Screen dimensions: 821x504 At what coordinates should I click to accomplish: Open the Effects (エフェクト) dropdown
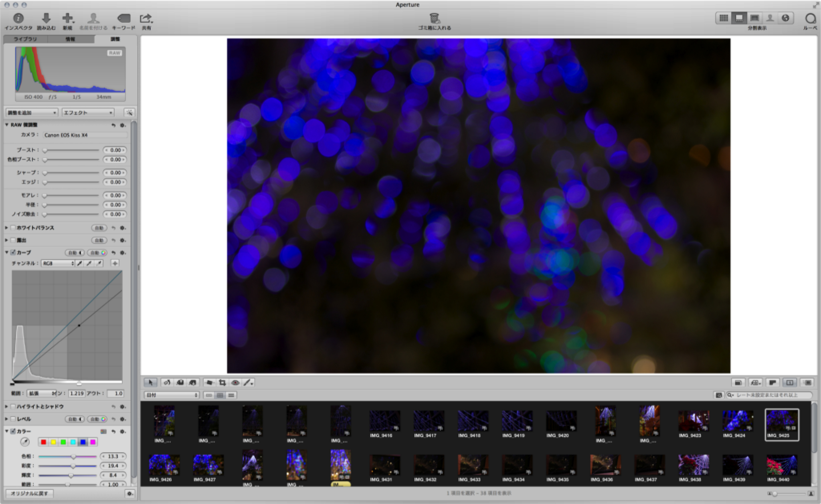88,113
